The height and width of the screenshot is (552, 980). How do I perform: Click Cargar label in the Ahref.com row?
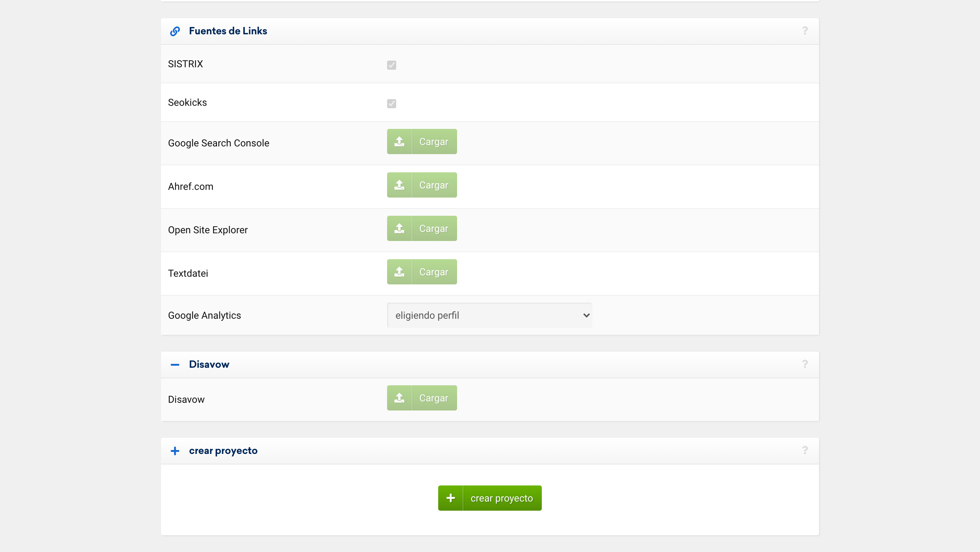coord(434,185)
